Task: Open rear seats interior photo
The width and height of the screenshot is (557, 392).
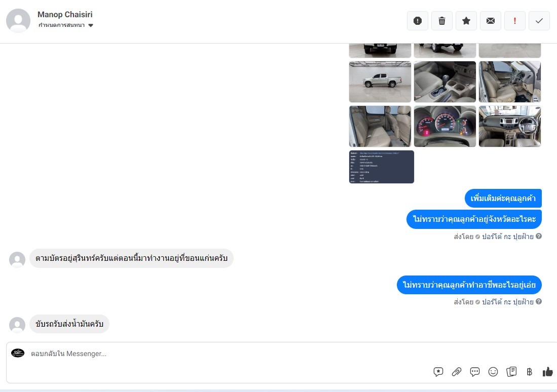Action: 380,126
